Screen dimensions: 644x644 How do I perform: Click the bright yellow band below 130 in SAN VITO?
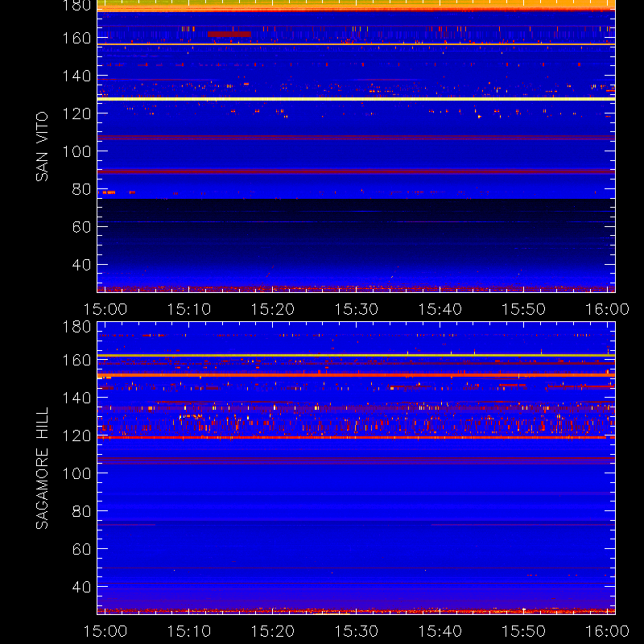356,99
